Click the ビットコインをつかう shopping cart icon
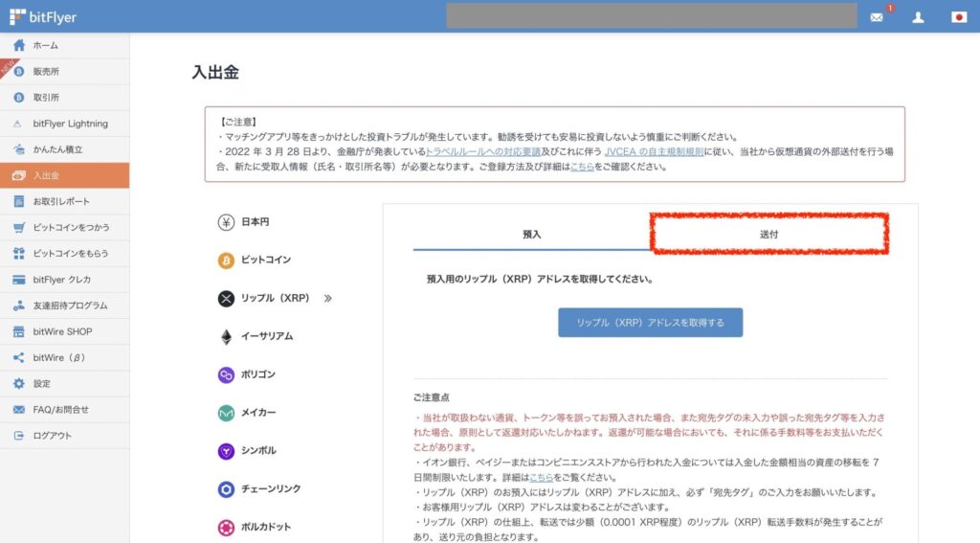The image size is (980, 543). [19, 228]
